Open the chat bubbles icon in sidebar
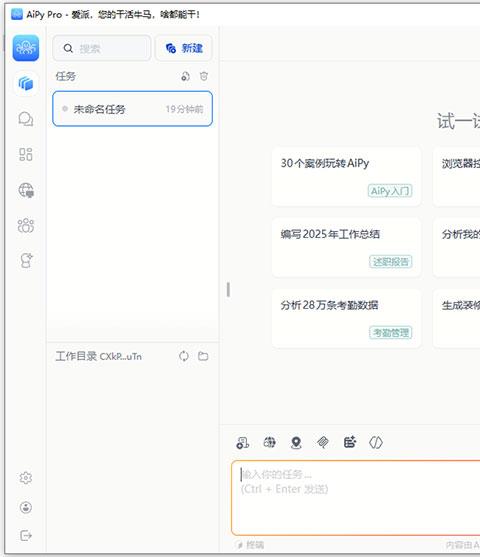This screenshot has height=557, width=480. coord(26,119)
